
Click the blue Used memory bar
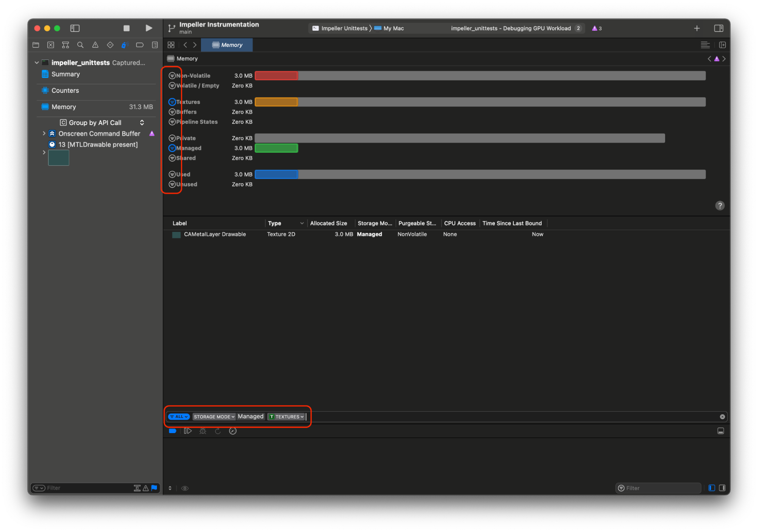(276, 174)
